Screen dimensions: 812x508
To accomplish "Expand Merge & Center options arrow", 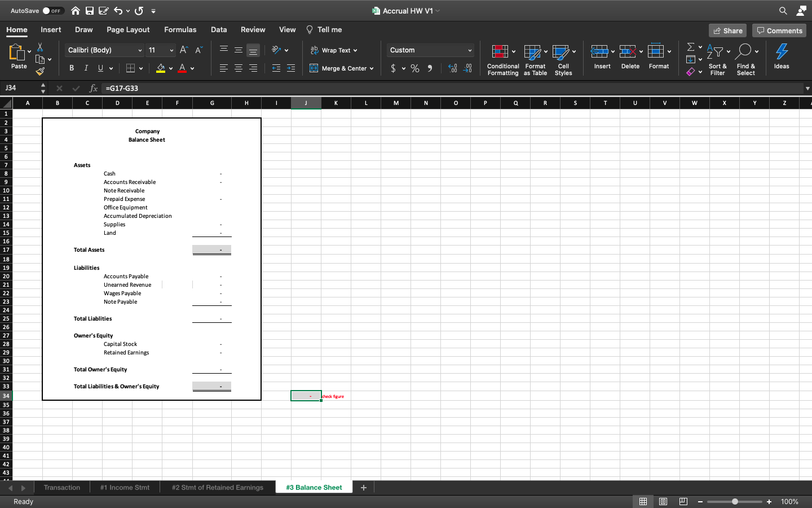I will [x=372, y=68].
